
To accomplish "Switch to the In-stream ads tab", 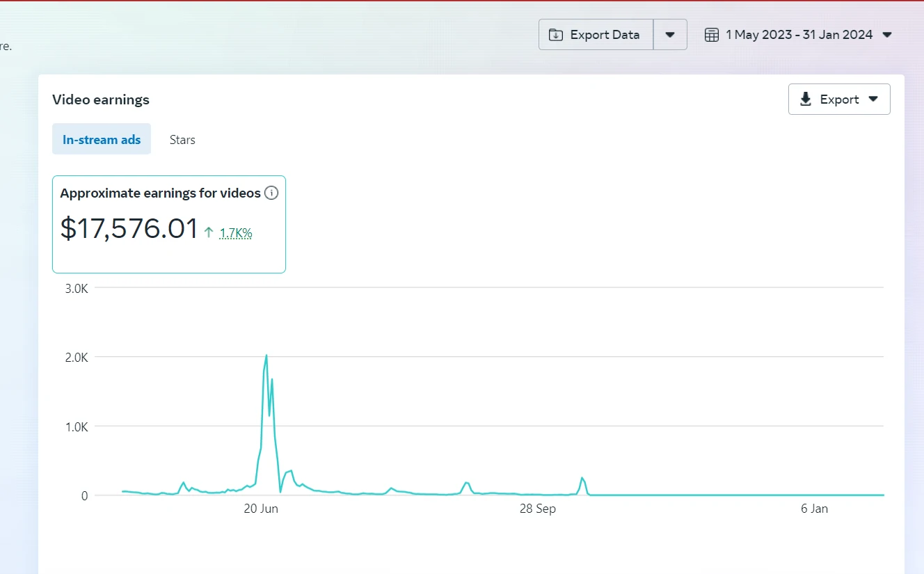I will click(102, 139).
